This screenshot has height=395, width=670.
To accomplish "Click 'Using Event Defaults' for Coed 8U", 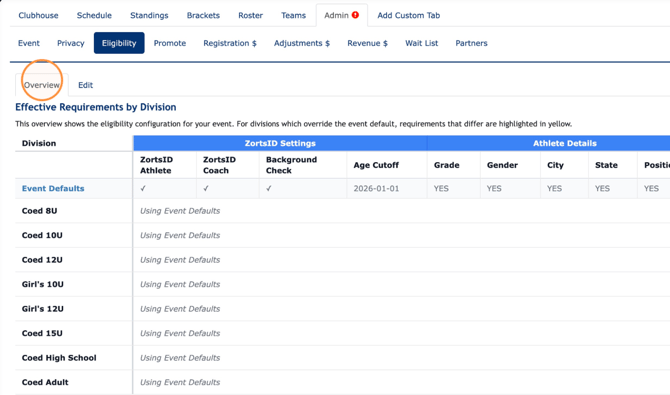I will coord(180,211).
